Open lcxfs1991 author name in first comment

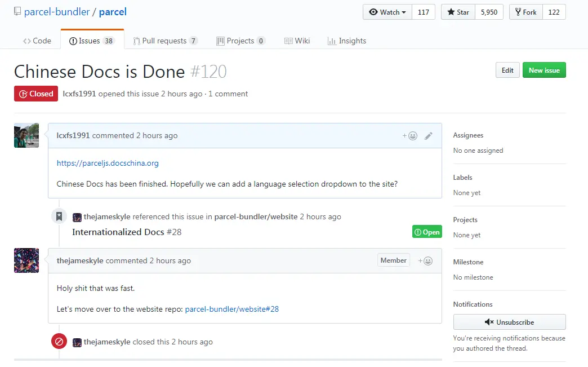point(73,135)
